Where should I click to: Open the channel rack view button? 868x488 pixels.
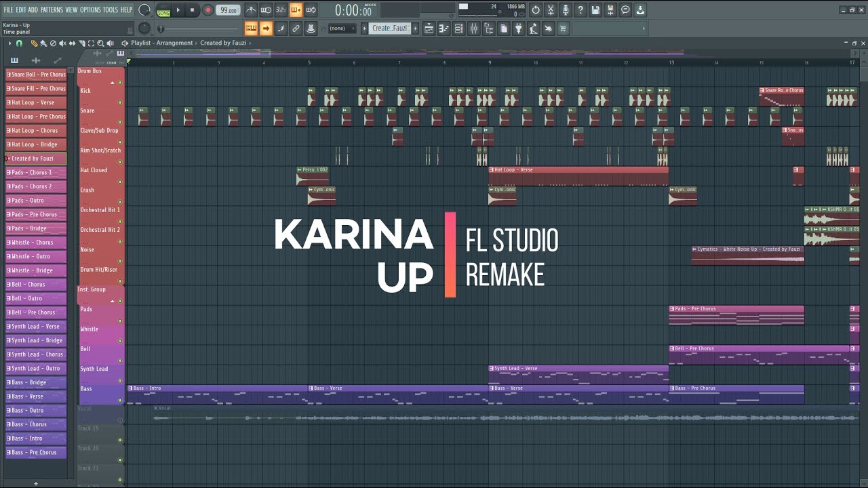(458, 28)
